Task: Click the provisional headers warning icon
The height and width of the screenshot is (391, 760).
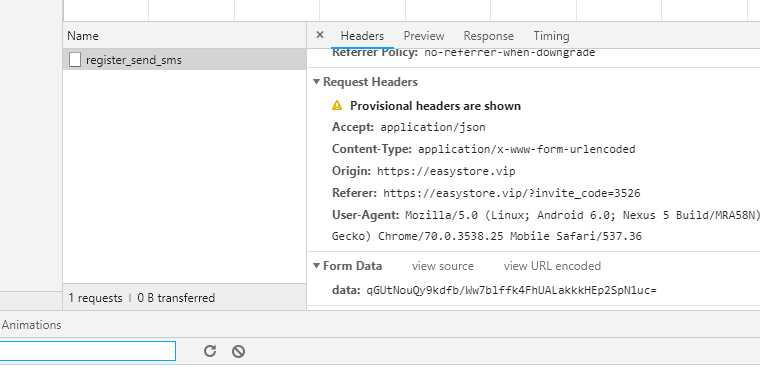Action: pyautogui.click(x=337, y=105)
